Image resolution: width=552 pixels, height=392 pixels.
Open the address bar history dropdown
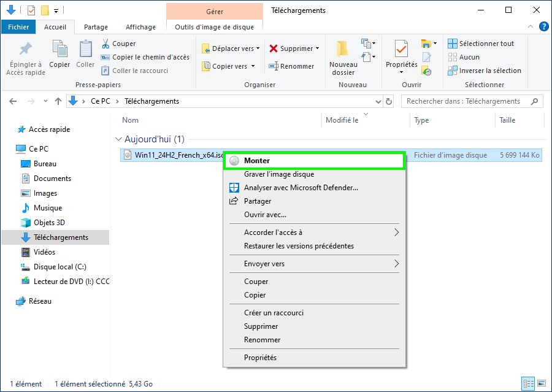pyautogui.click(x=378, y=101)
